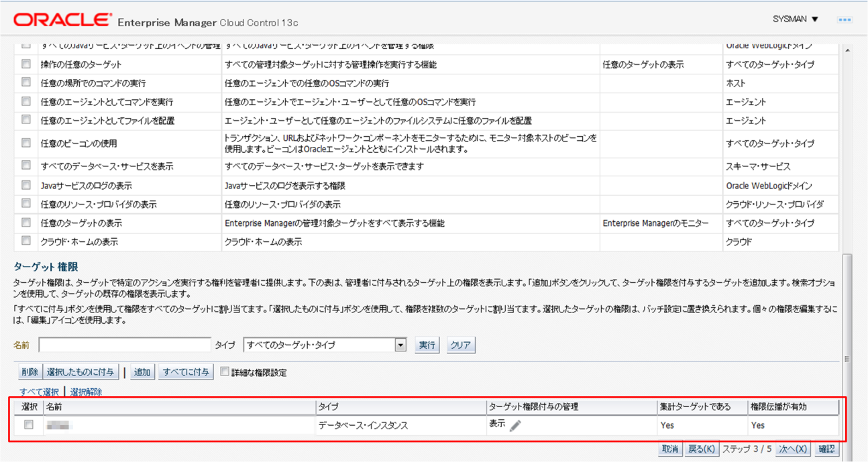Click the ターゲット権限 section heading

[x=46, y=268]
